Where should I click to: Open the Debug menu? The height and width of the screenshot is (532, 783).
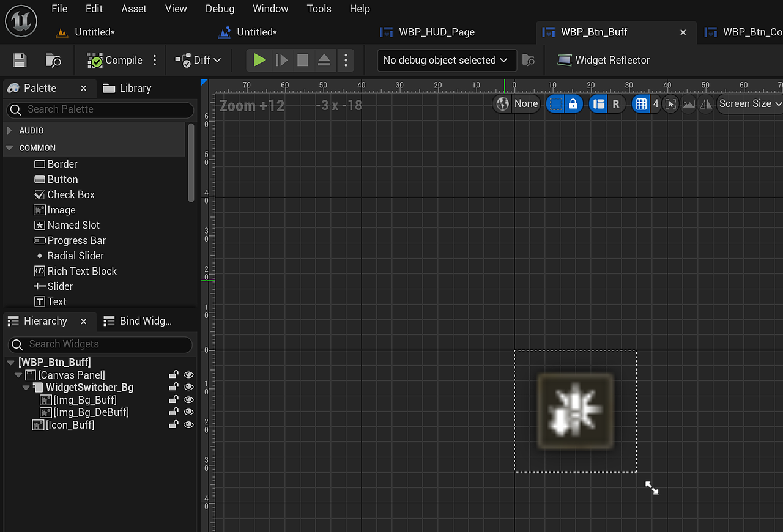(220, 9)
